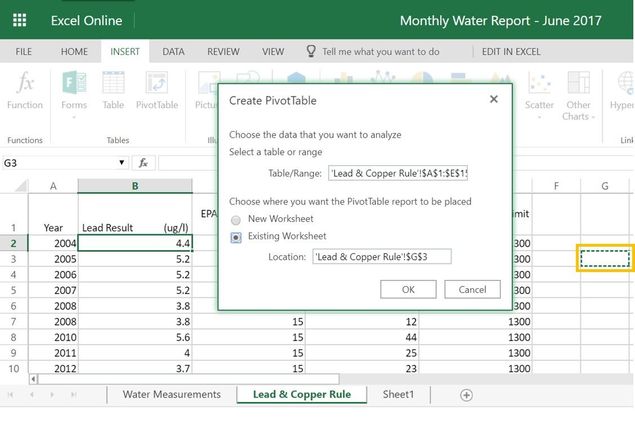Insert a Table from the ribbon
The height and width of the screenshot is (423, 635).
(113, 83)
